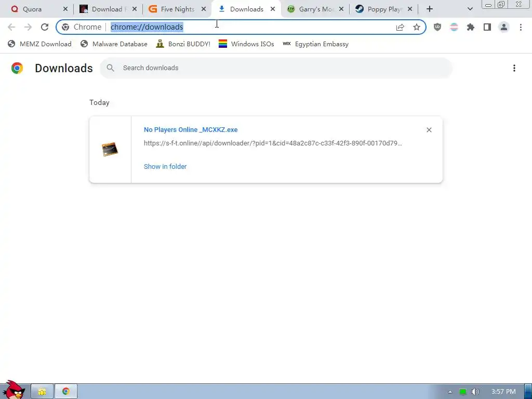
Task: Open MEMZ Download bookmark
Action: [39, 44]
